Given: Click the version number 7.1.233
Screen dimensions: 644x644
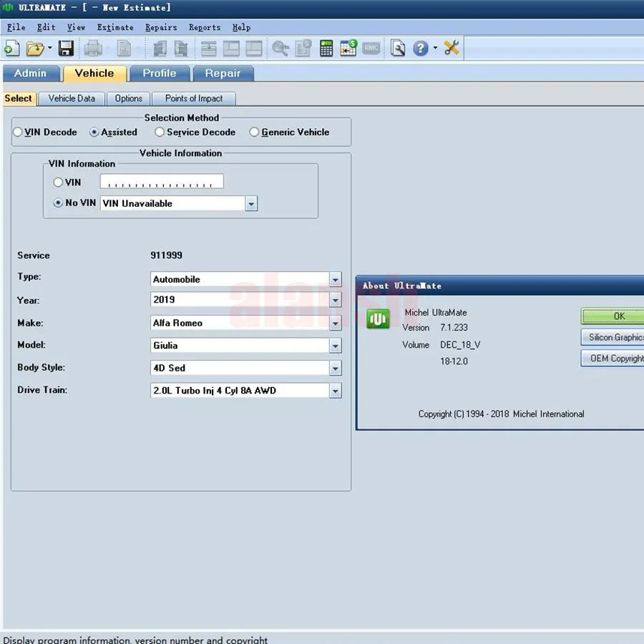Looking at the screenshot, I should 454,328.
